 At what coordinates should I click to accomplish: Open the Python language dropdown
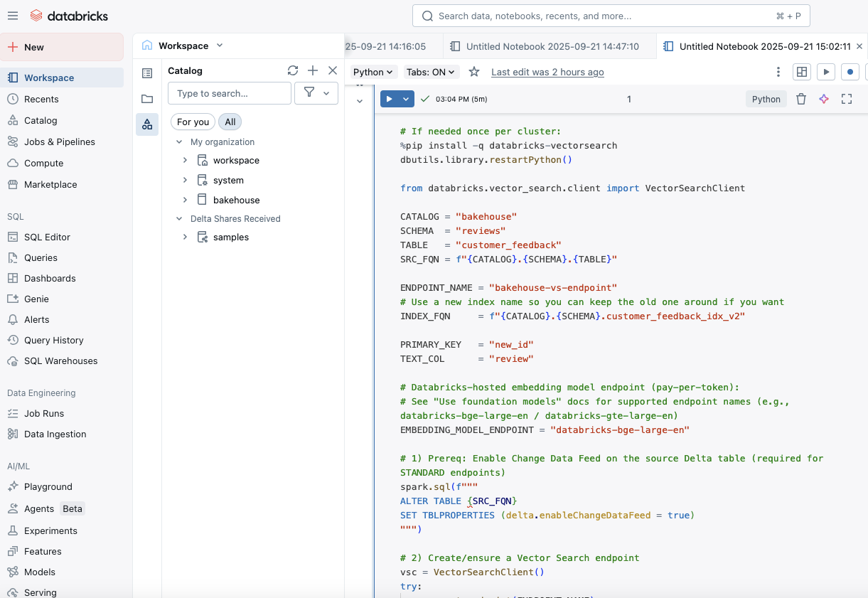(373, 72)
